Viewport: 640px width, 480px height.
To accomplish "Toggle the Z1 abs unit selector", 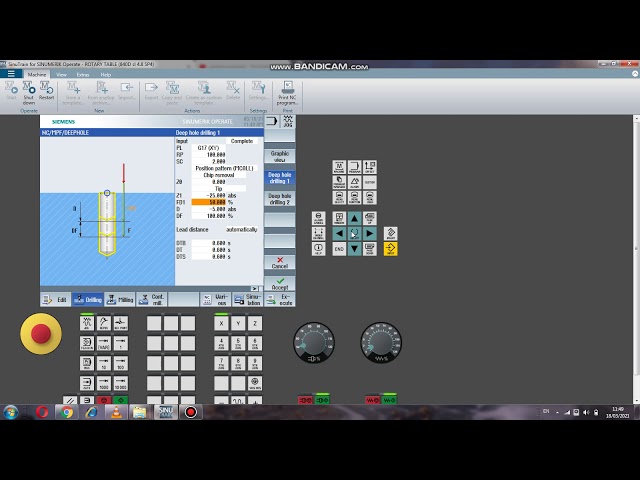I will (232, 196).
